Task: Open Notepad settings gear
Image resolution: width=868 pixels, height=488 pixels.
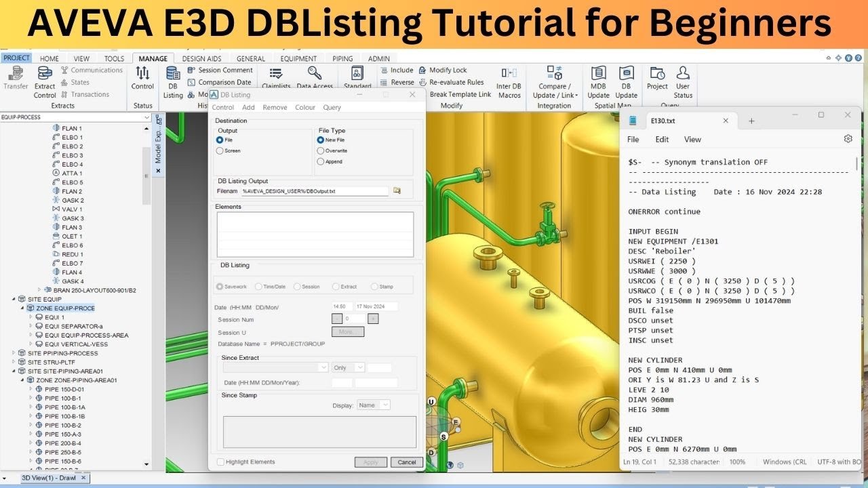Action: coord(848,139)
